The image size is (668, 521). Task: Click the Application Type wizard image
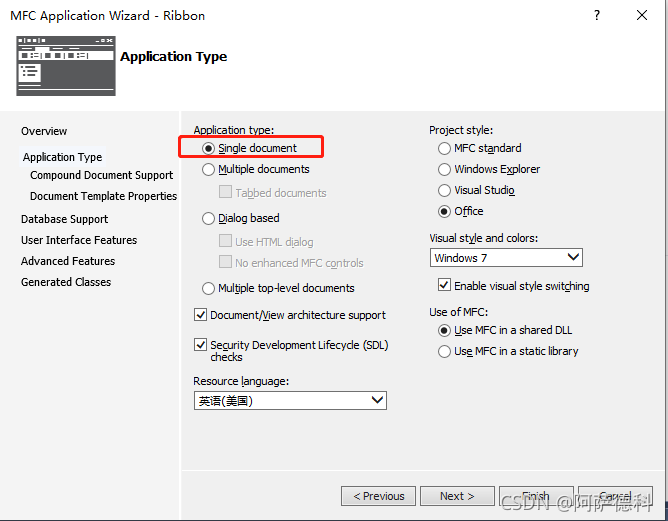pyautogui.click(x=66, y=66)
